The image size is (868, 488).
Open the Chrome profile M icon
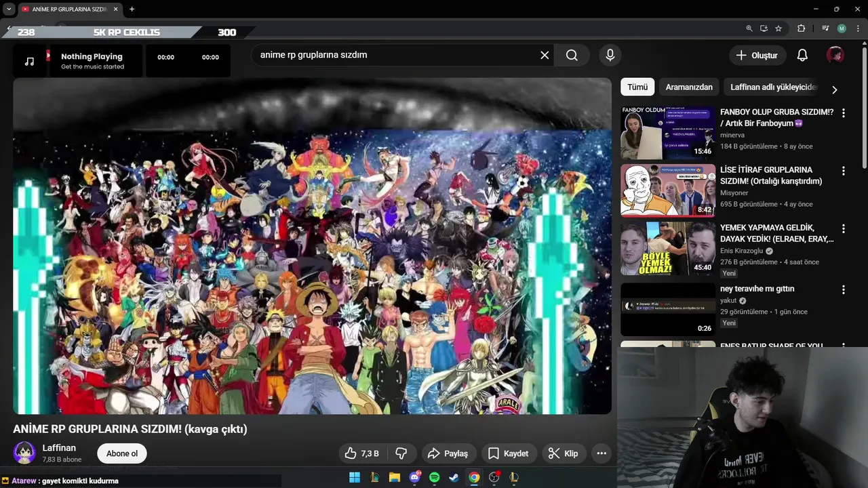click(842, 28)
